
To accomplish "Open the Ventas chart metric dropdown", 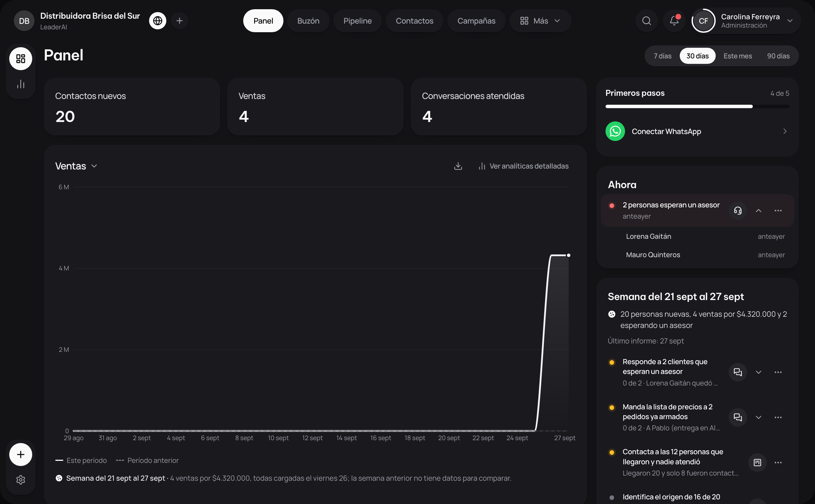I will click(76, 166).
